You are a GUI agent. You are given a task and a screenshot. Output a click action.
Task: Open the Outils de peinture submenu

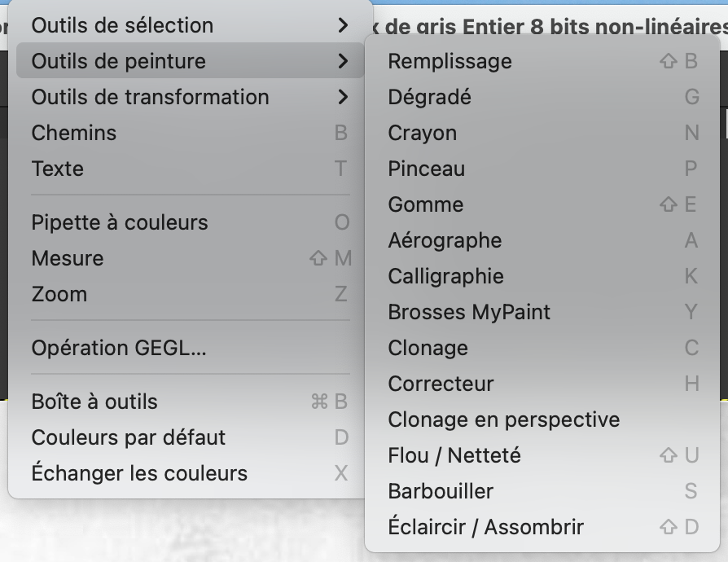point(119,61)
